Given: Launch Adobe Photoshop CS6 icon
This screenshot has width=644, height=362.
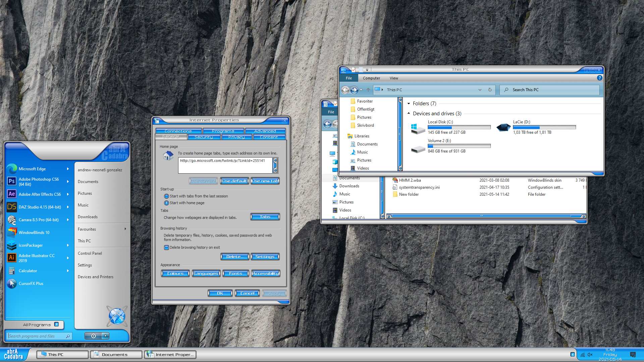Looking at the screenshot, I should pos(12,181).
